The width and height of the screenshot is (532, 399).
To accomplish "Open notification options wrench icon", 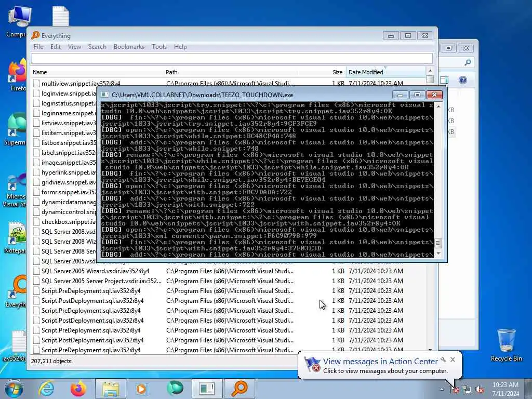I will (x=443, y=360).
